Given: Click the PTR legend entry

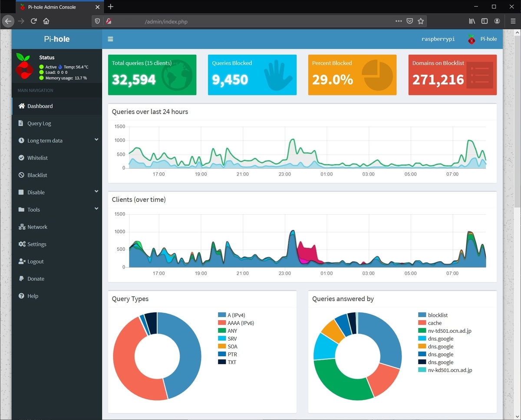Looking at the screenshot, I should click(227, 354).
